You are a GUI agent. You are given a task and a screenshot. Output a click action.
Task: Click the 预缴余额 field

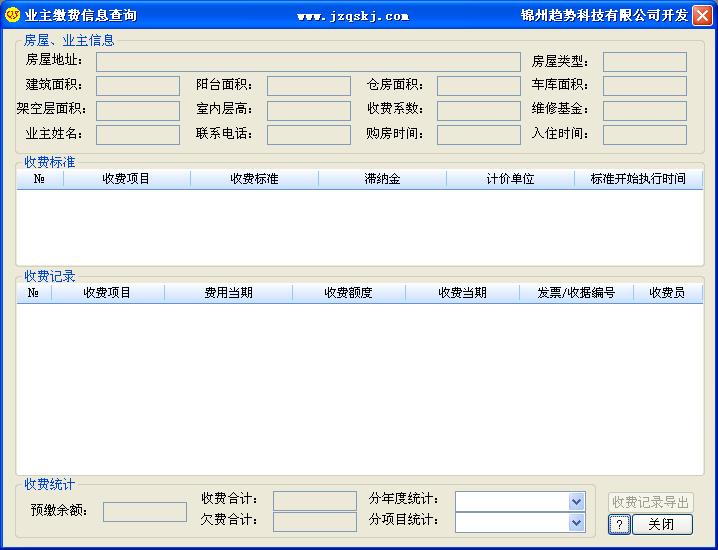pos(145,512)
